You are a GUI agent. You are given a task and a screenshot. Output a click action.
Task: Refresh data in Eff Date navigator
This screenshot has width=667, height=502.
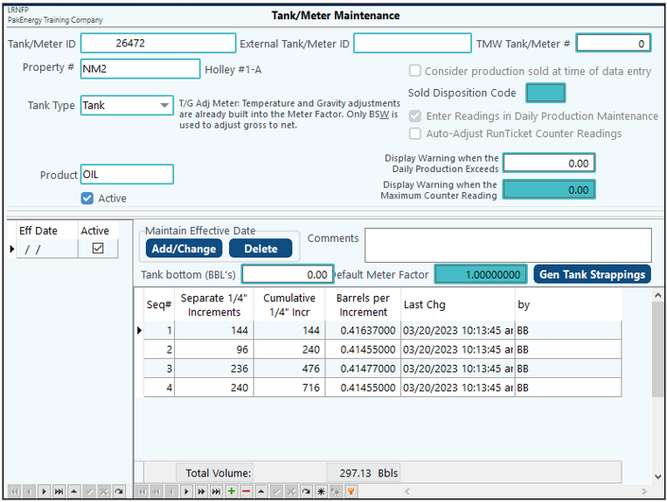pos(119,491)
